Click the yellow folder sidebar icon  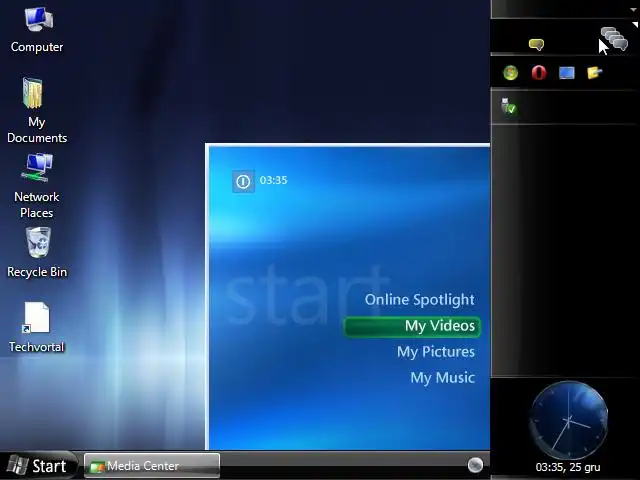594,73
